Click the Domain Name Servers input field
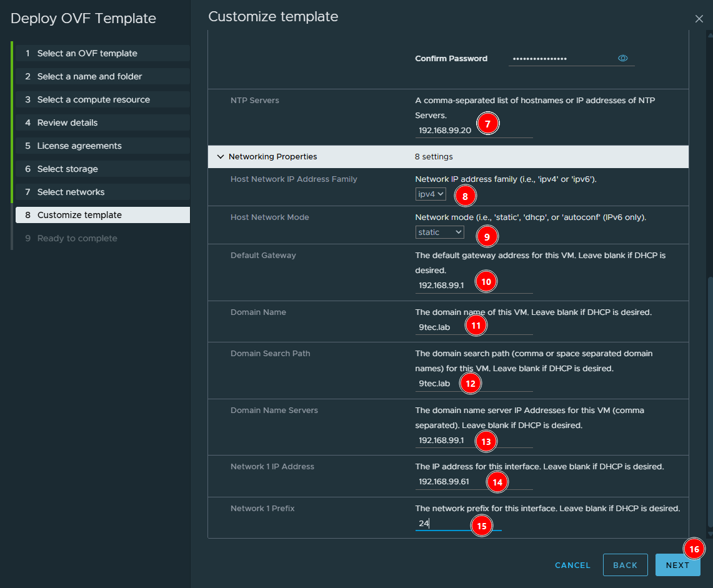 tap(474, 441)
